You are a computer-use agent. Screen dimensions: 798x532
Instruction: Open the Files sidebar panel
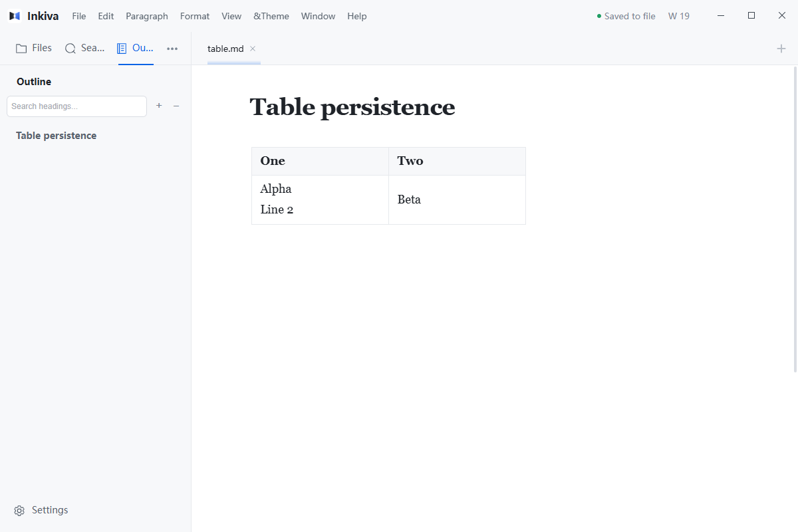tap(33, 48)
